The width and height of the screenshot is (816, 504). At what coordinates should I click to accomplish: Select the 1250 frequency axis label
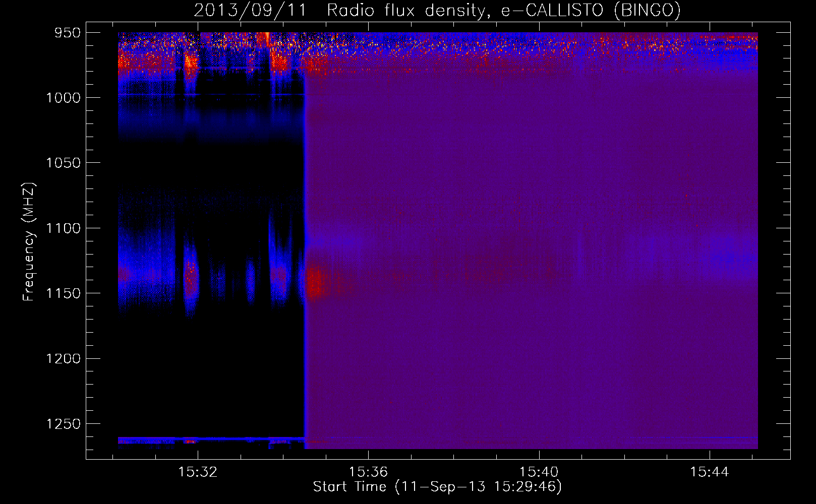click(63, 424)
